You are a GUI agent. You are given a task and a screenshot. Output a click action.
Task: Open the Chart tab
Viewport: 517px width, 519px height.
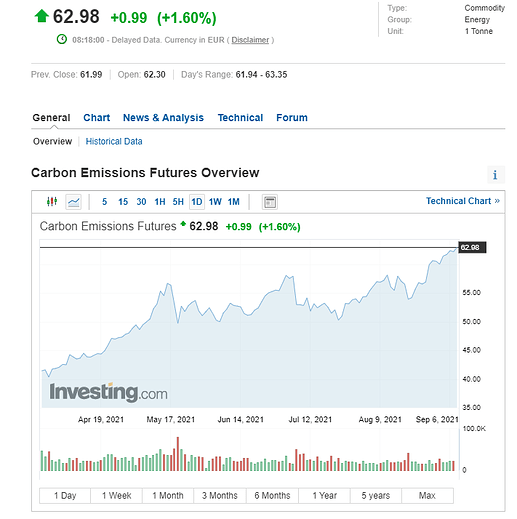pyautogui.click(x=97, y=118)
